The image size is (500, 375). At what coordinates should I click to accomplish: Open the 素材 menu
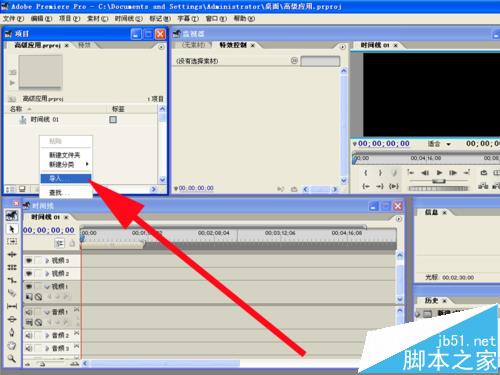[97, 19]
